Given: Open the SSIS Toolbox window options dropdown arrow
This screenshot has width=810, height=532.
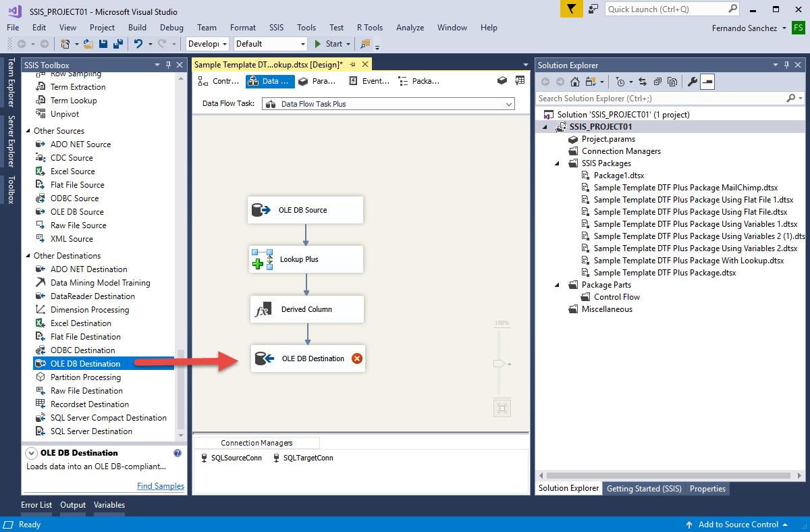Looking at the screenshot, I should [x=157, y=65].
